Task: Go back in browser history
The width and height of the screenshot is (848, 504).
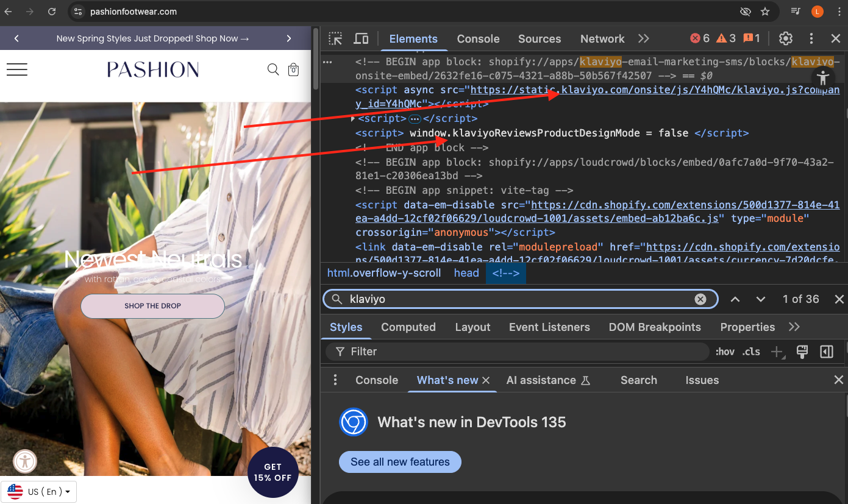Action: pyautogui.click(x=8, y=12)
